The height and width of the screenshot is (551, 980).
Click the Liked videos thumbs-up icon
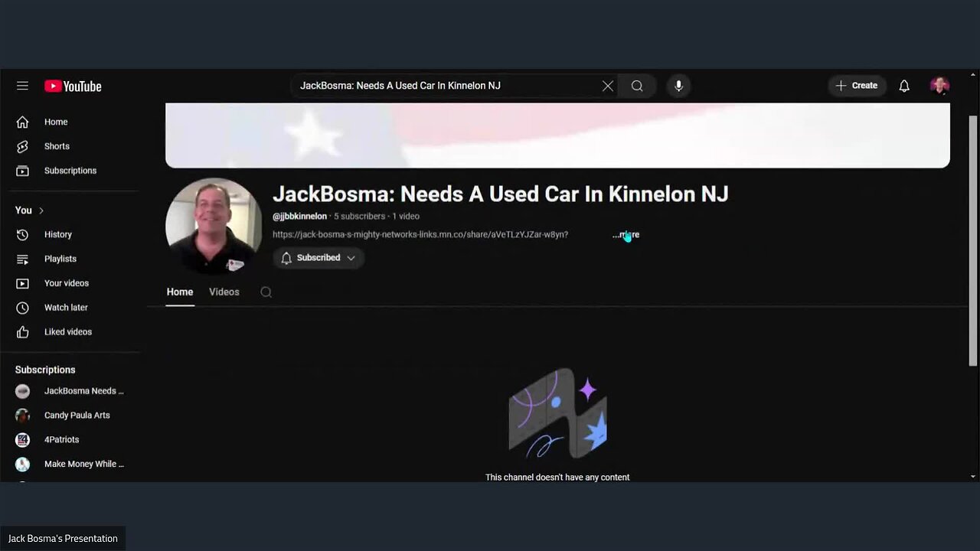tap(23, 332)
